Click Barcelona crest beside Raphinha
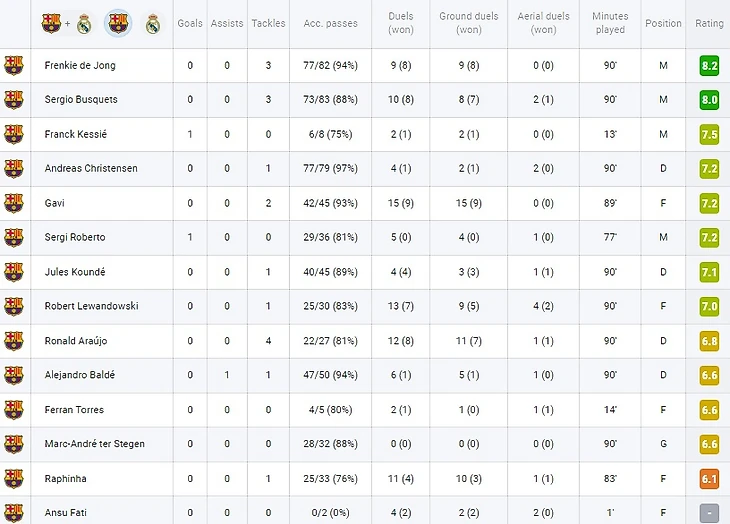The width and height of the screenshot is (730, 524). point(13,479)
